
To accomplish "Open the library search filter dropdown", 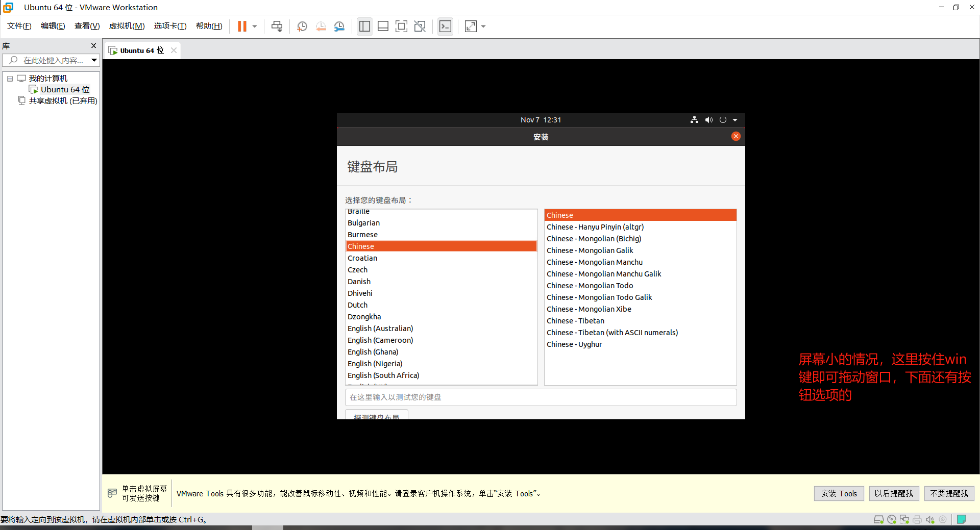I will (x=94, y=60).
